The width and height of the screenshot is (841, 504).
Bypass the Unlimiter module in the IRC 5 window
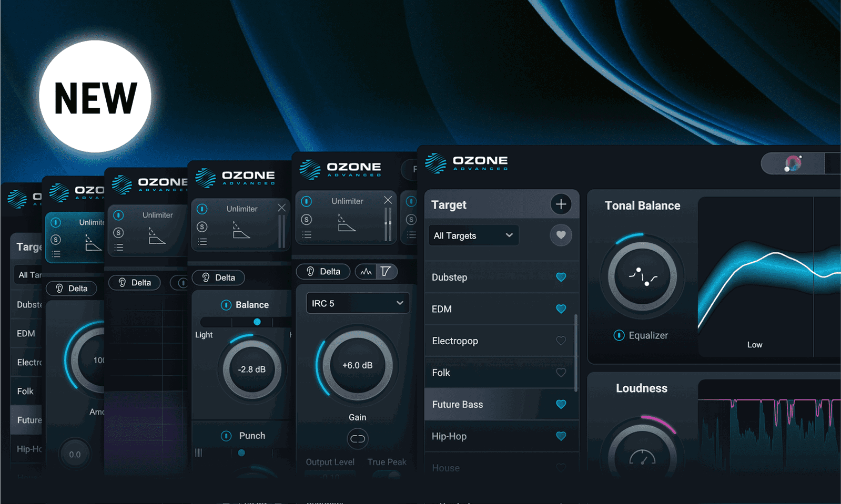[x=307, y=201]
